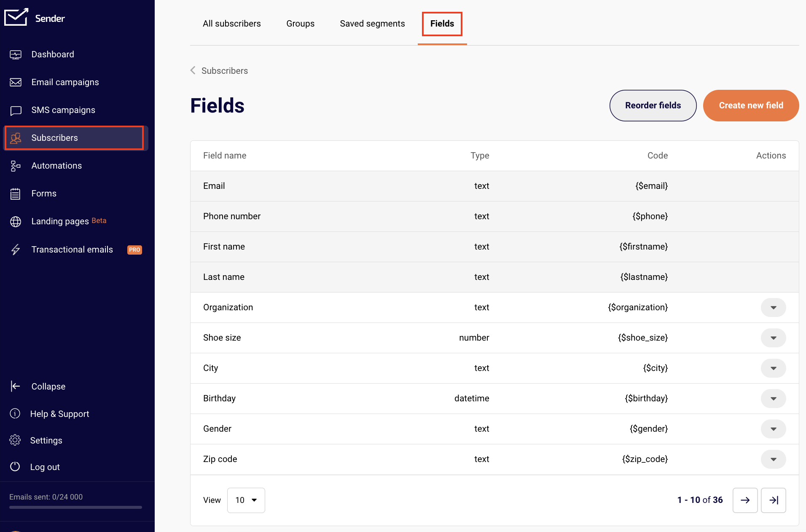Go to next page arrow
The height and width of the screenshot is (532, 806).
pos(745,500)
